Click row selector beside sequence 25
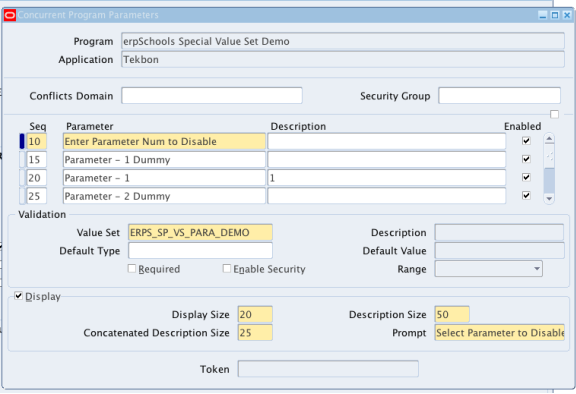This screenshot has width=576, height=394. coord(22,196)
